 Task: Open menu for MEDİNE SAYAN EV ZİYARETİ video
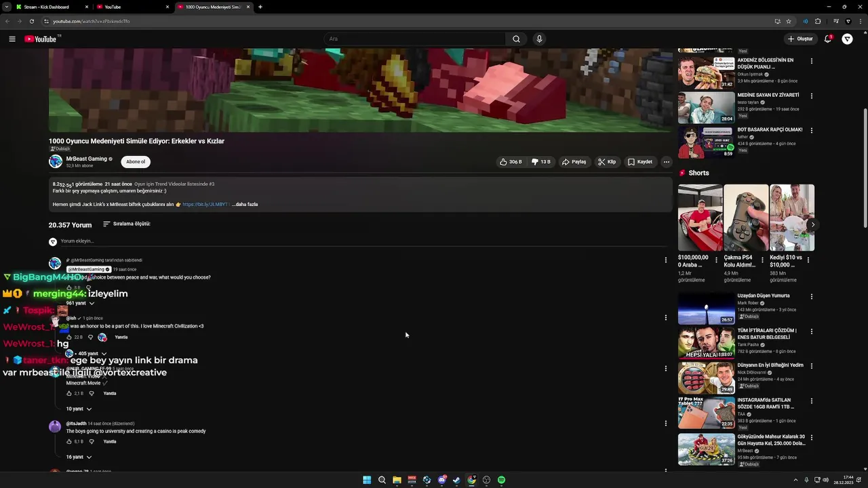811,96
